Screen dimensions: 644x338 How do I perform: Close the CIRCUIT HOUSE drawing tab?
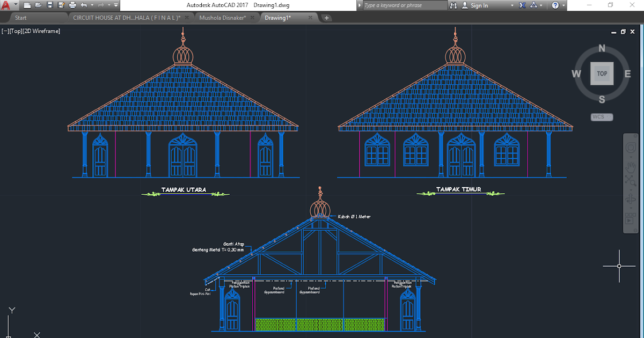(x=187, y=18)
